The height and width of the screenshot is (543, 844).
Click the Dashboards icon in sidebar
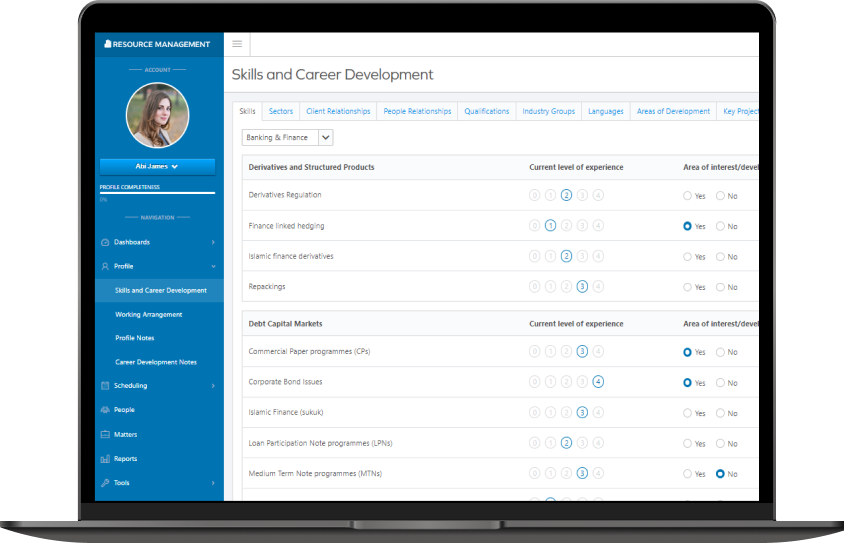point(105,242)
